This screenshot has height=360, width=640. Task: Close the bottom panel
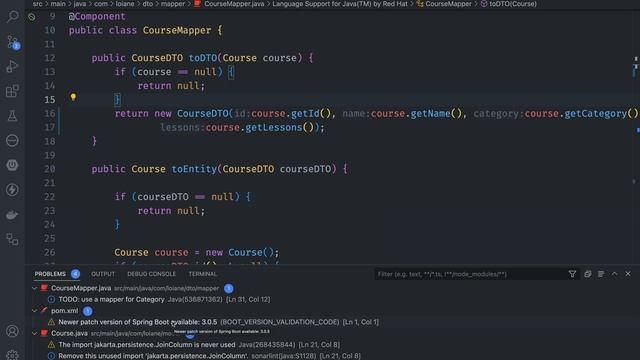click(x=628, y=274)
